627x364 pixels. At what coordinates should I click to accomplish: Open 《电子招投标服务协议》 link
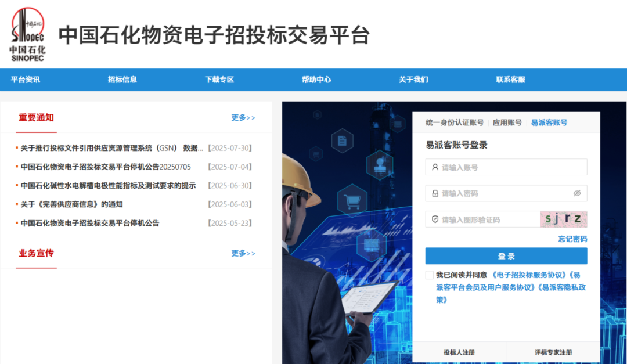pos(529,275)
